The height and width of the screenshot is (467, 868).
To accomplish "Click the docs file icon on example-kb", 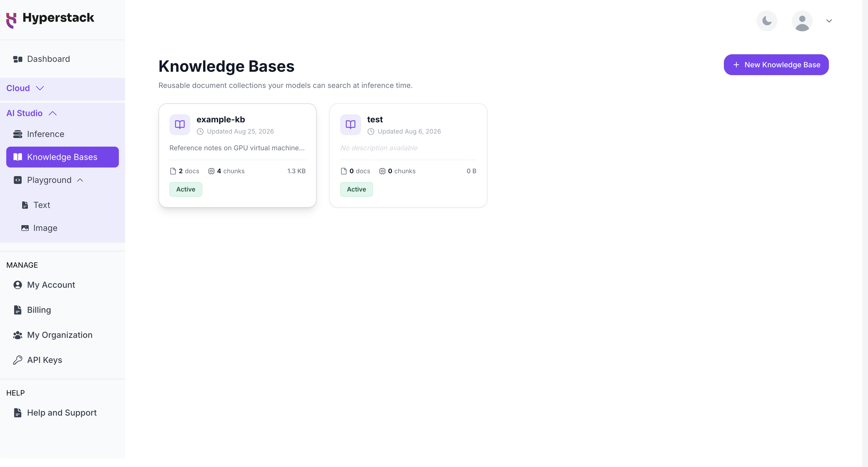I will pos(173,171).
